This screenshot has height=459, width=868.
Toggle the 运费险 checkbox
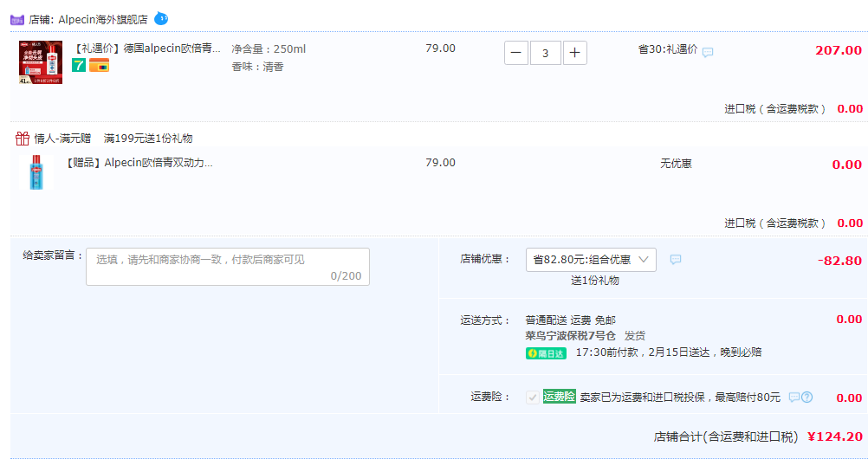point(533,397)
